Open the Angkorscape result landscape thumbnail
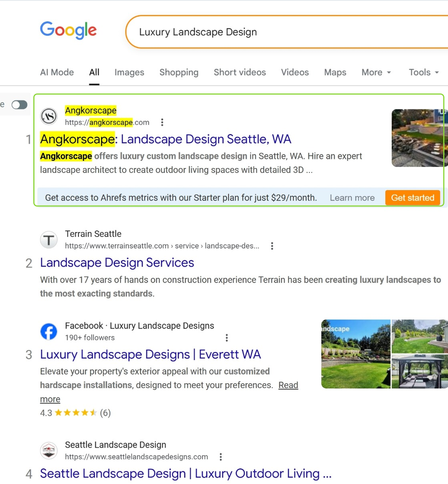This screenshot has height=484, width=448. click(420, 138)
